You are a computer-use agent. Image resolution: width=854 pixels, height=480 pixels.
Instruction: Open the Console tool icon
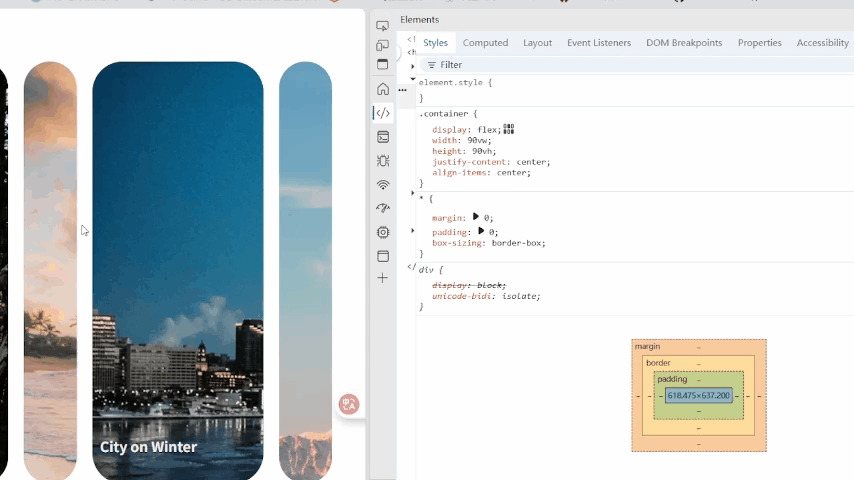click(x=383, y=137)
